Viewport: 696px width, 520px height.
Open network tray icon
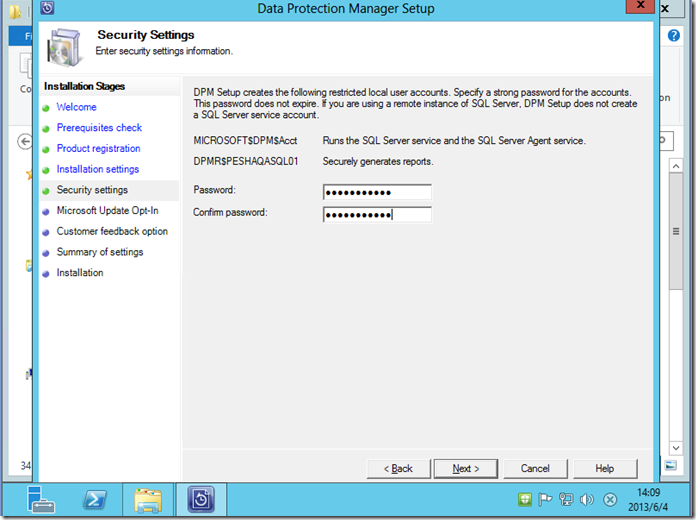[x=566, y=500]
